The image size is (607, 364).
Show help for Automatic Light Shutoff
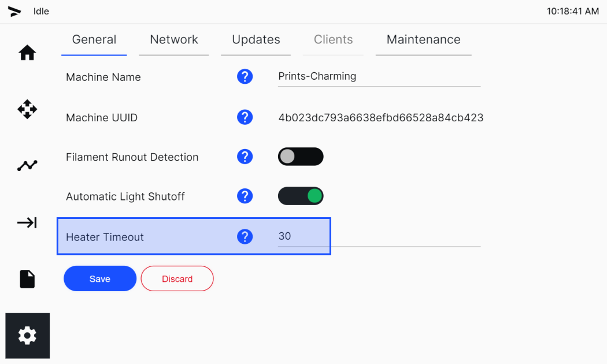click(245, 196)
